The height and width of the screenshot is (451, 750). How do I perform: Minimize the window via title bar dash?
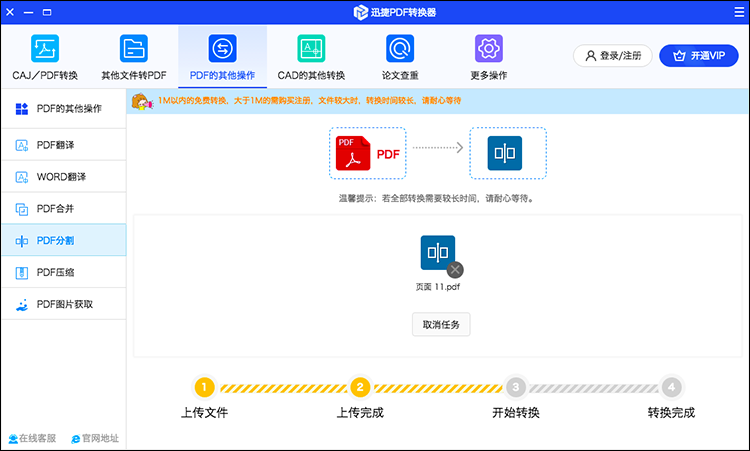coord(28,12)
